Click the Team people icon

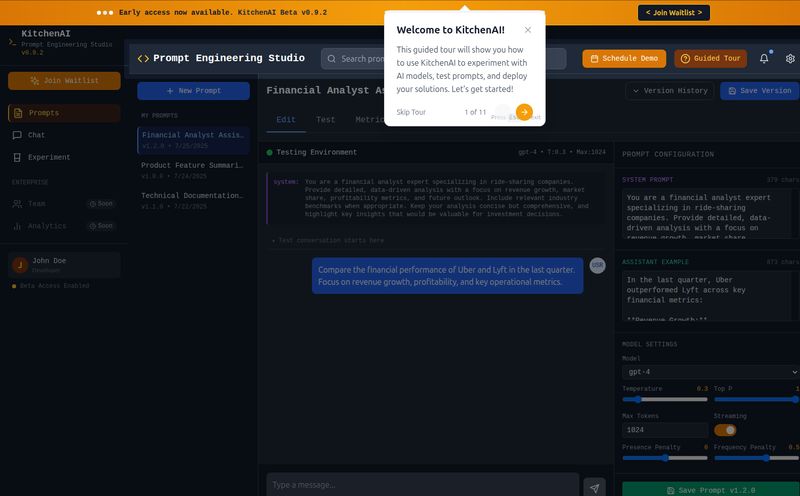[17, 204]
